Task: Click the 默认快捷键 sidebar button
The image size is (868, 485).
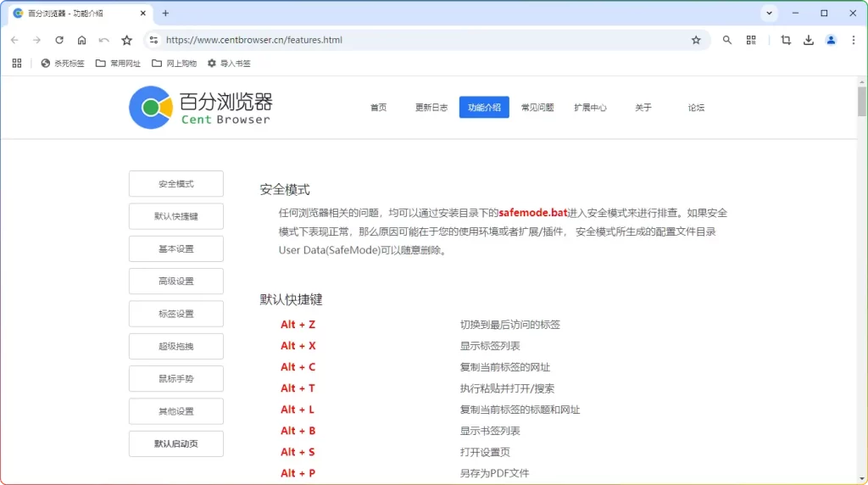Action: click(x=176, y=216)
